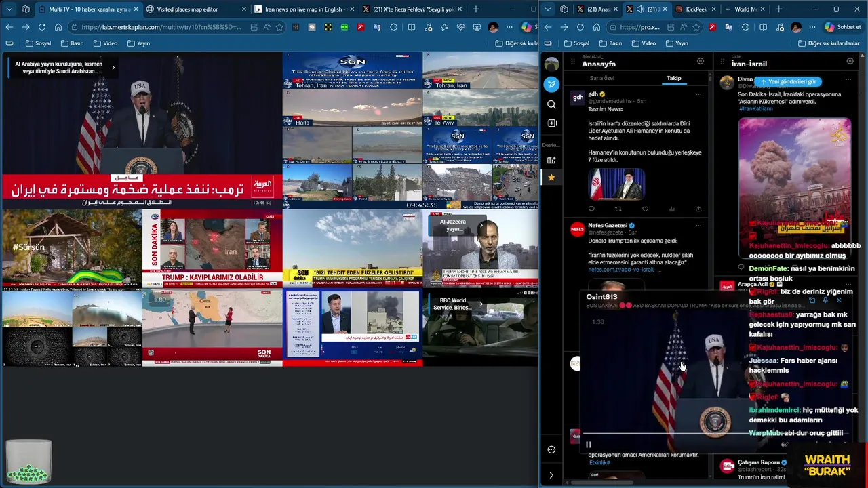Favorite the pro.x page with star icon
The width and height of the screenshot is (868, 488).
tap(696, 27)
